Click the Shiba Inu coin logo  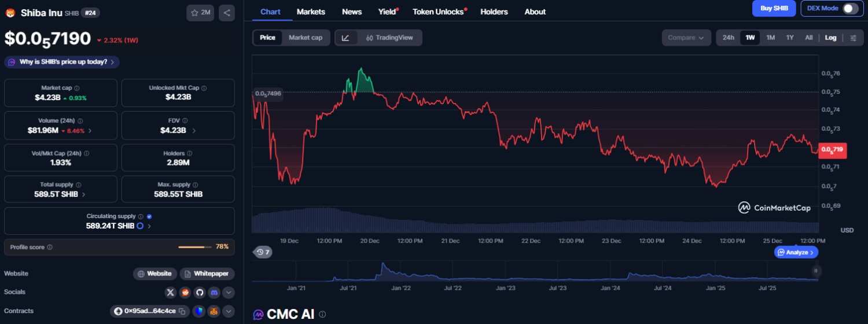point(10,12)
